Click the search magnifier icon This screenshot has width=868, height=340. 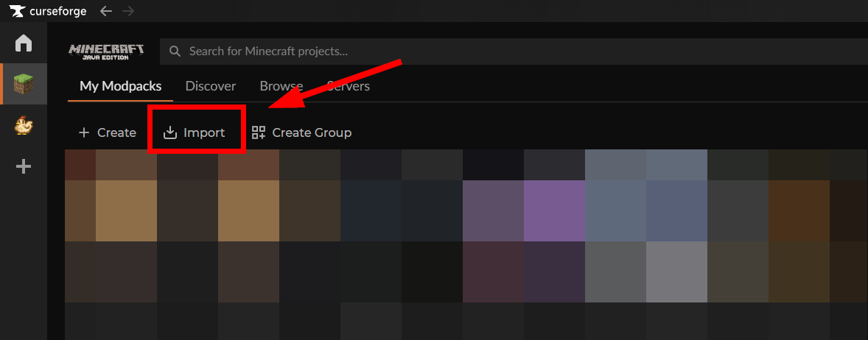click(175, 52)
